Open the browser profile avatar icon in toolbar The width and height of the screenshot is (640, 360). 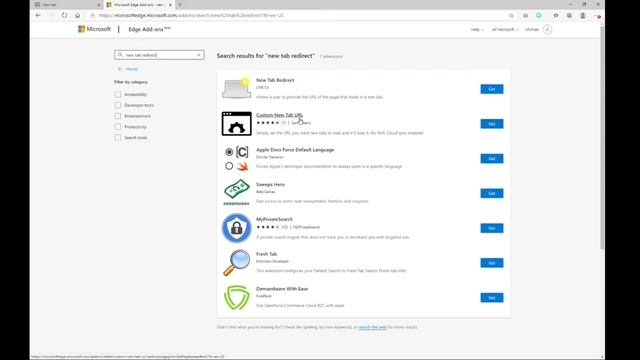click(x=583, y=16)
